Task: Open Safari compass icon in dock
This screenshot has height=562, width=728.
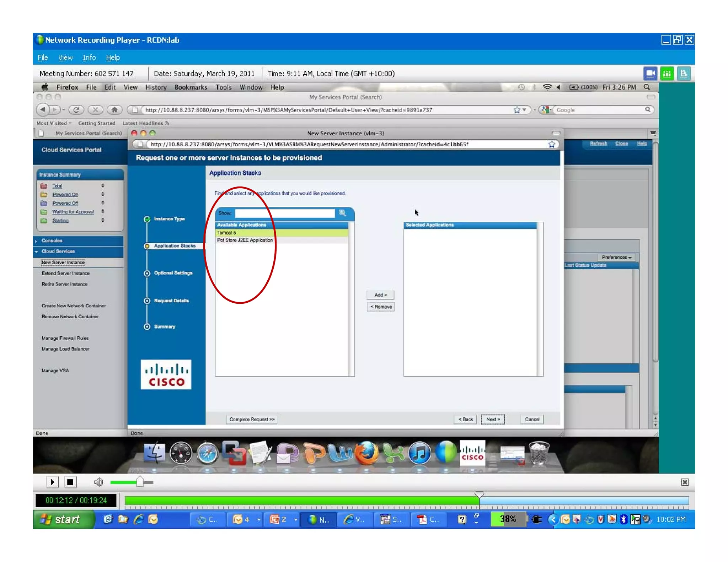Action: tap(207, 453)
